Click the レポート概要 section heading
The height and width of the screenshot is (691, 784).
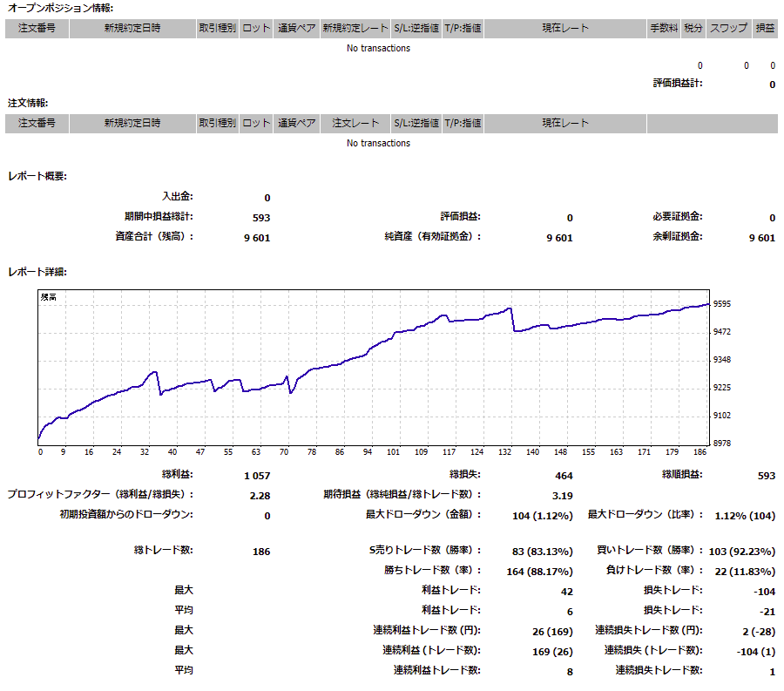coord(37,177)
